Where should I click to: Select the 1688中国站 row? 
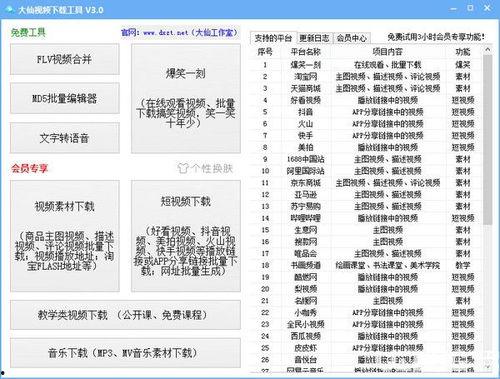tap(365, 159)
